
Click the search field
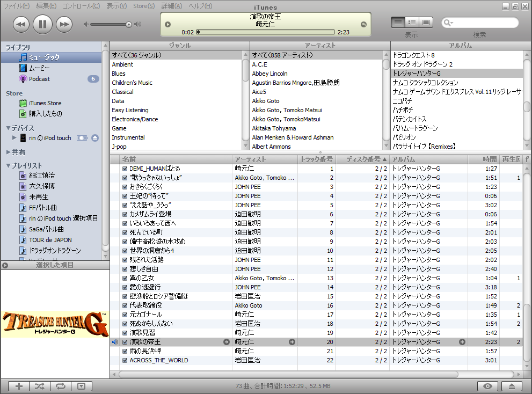coord(480,23)
